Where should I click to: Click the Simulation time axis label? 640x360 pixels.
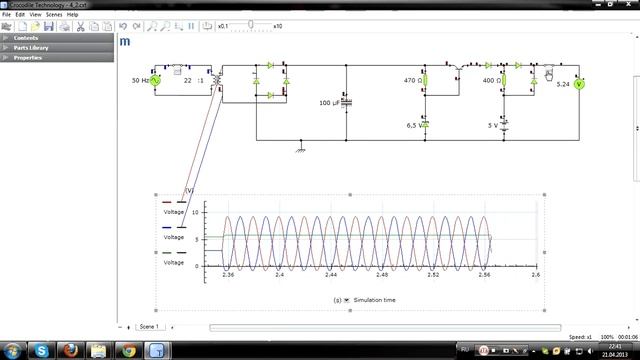coord(374,300)
